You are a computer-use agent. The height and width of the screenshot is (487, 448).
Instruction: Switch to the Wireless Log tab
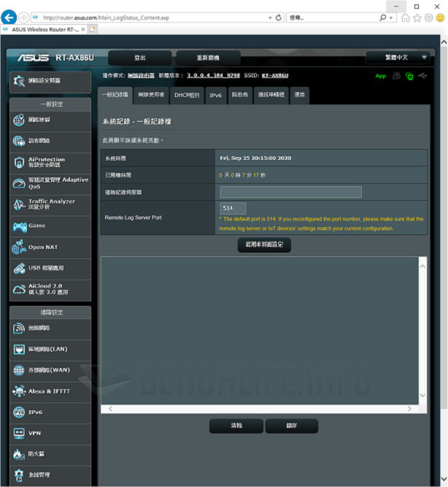tap(151, 95)
